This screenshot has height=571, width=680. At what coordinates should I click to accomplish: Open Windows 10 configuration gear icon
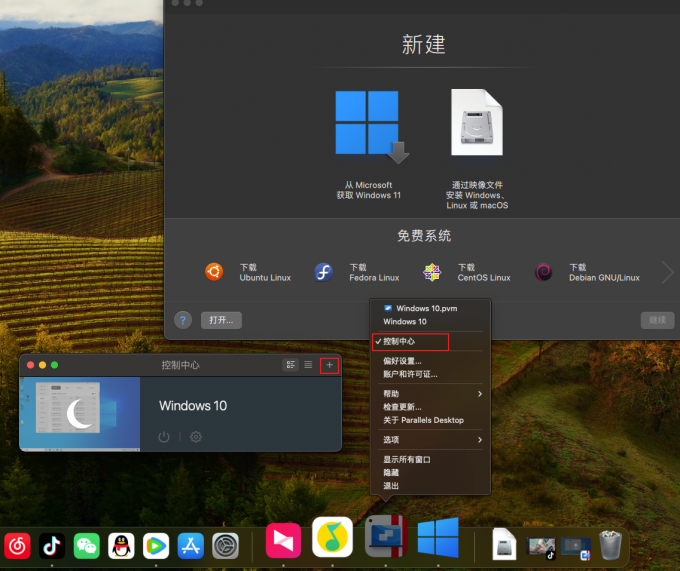click(196, 437)
